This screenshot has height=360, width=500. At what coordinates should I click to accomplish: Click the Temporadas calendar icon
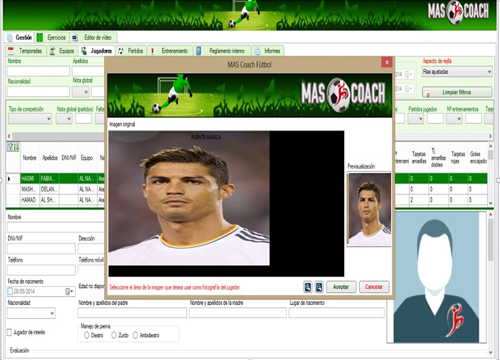(11, 51)
